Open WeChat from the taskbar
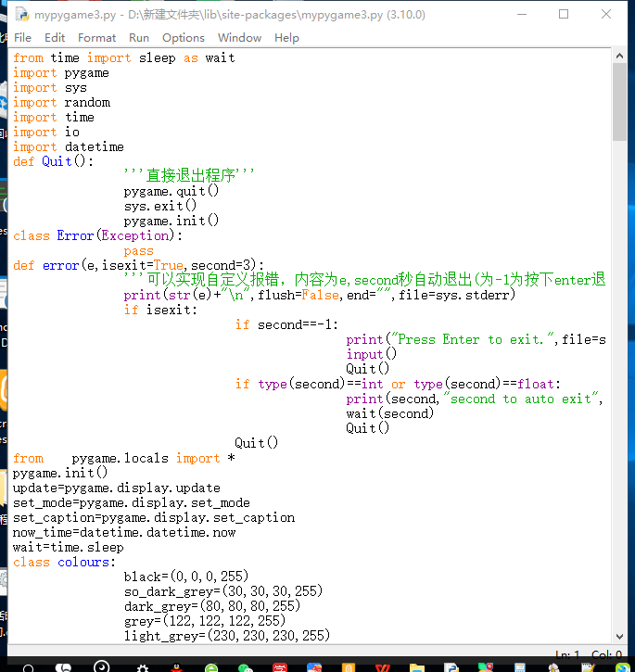 (x=246, y=667)
